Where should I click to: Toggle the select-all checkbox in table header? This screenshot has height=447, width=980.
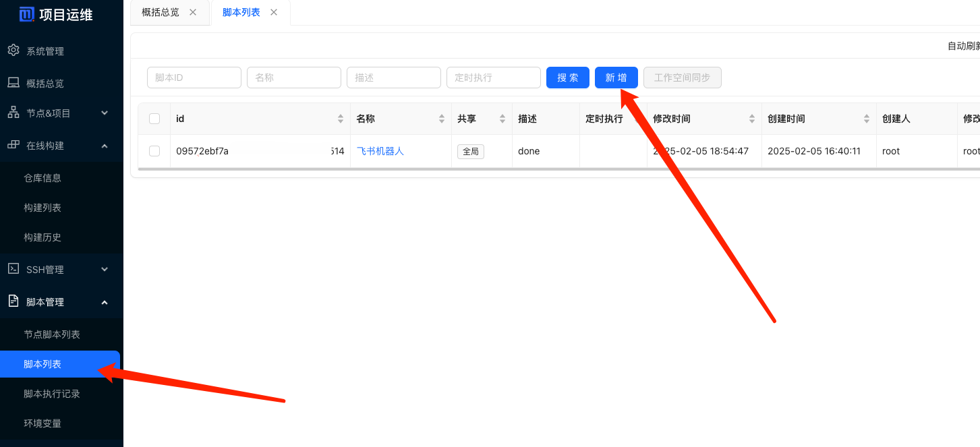point(154,119)
